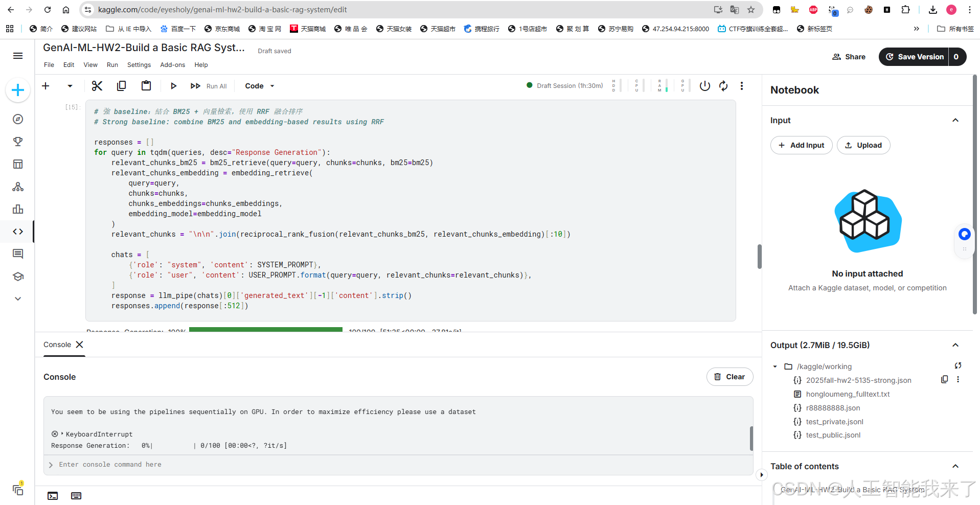The width and height of the screenshot is (980, 505).
Task: Open Discussions with the comment sidebar icon
Action: coord(17,254)
